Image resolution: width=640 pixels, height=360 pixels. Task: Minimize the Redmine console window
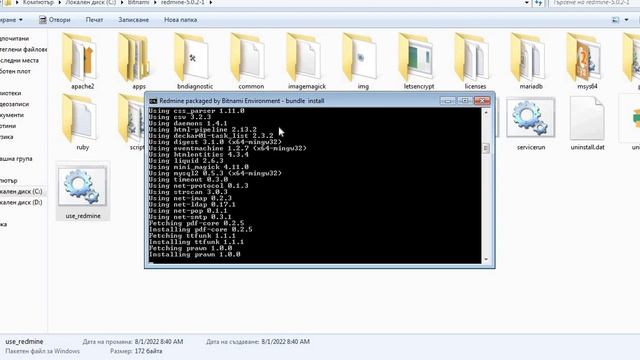[448, 100]
